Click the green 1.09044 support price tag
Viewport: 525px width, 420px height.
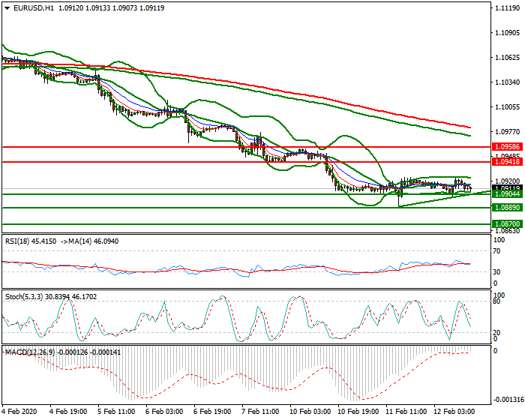[x=507, y=194]
